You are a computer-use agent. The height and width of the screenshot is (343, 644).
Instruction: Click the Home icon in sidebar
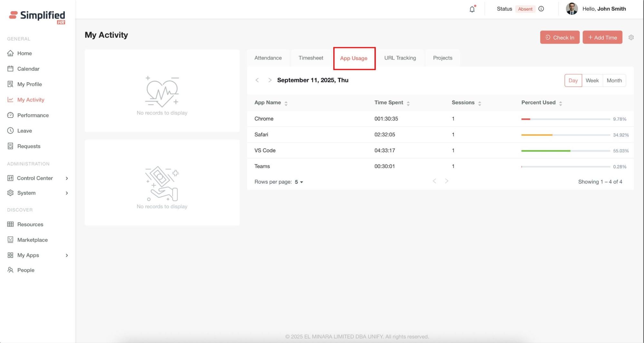pos(11,53)
